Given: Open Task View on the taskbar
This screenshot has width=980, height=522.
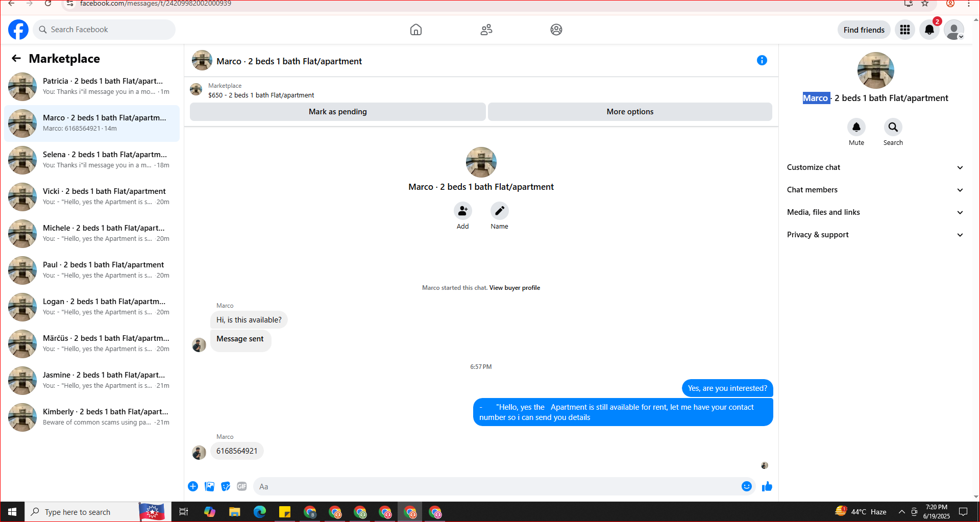Looking at the screenshot, I should click(x=184, y=512).
